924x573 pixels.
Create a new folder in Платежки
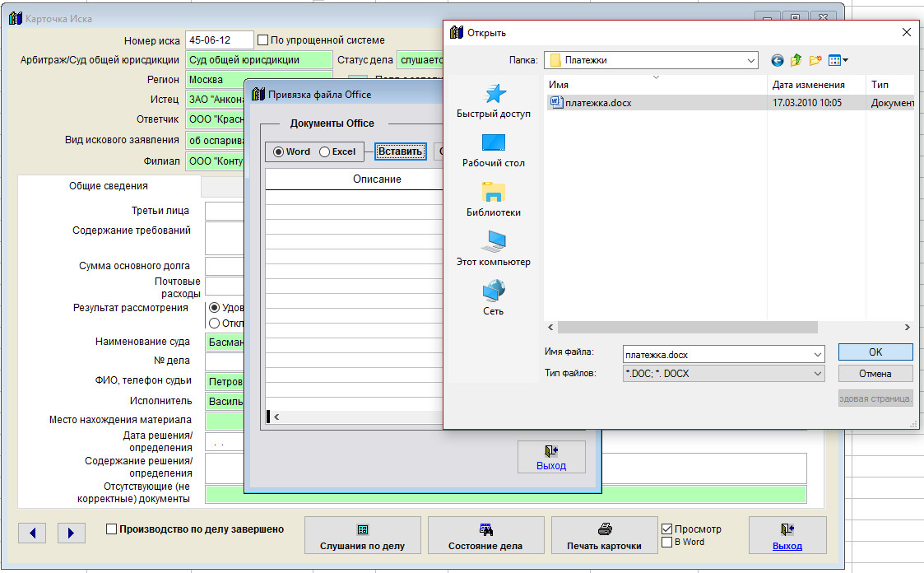tap(815, 60)
